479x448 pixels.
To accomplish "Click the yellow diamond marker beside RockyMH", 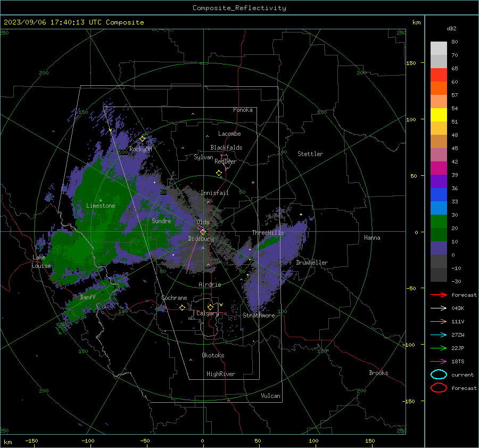I will (x=142, y=139).
